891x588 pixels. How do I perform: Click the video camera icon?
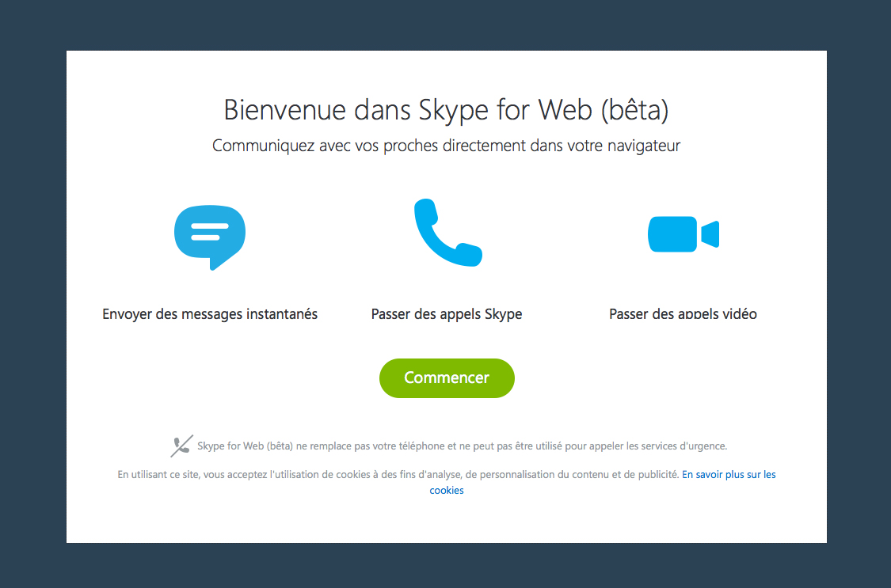pyautogui.click(x=683, y=234)
